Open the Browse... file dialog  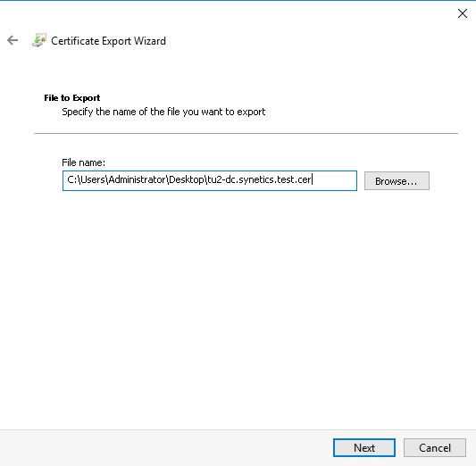(x=397, y=181)
